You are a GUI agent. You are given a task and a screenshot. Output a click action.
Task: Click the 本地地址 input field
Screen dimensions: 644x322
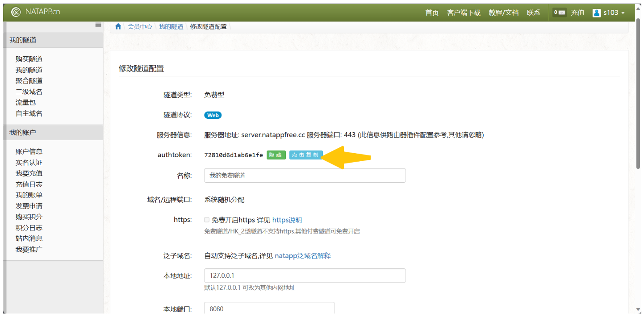click(x=305, y=276)
